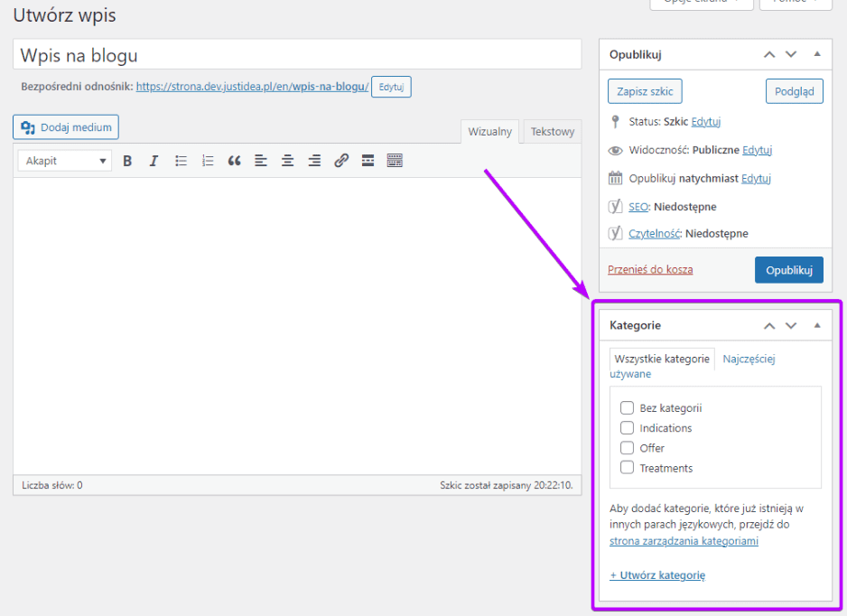Toggle bold formatting in editor toolbar

click(x=127, y=161)
